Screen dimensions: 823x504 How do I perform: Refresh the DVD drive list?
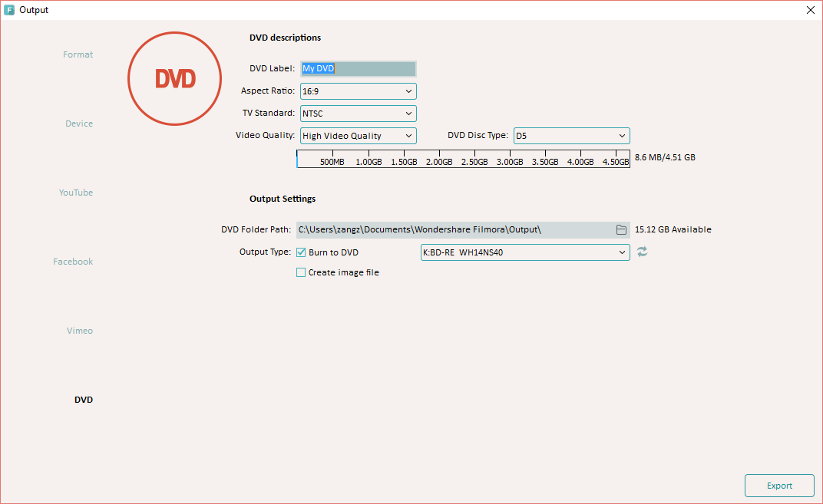[x=642, y=252]
